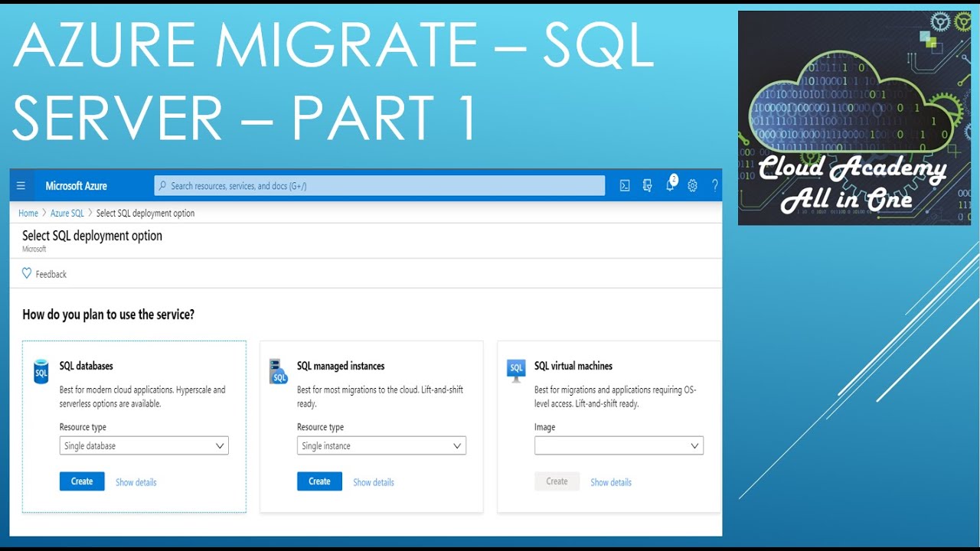
Task: Click 'Resource type' label in SQL databases card
Action: pyautogui.click(x=83, y=427)
